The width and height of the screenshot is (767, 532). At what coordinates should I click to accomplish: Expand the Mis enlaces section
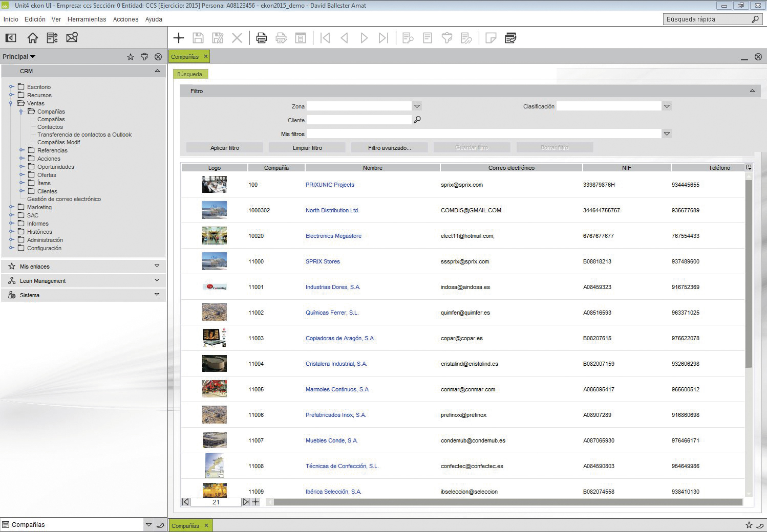click(157, 266)
